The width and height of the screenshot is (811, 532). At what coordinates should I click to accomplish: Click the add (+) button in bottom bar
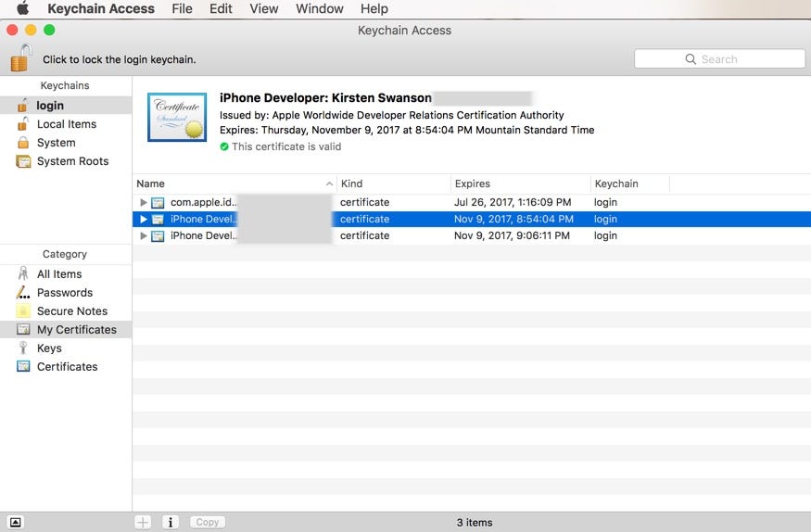[x=143, y=522]
